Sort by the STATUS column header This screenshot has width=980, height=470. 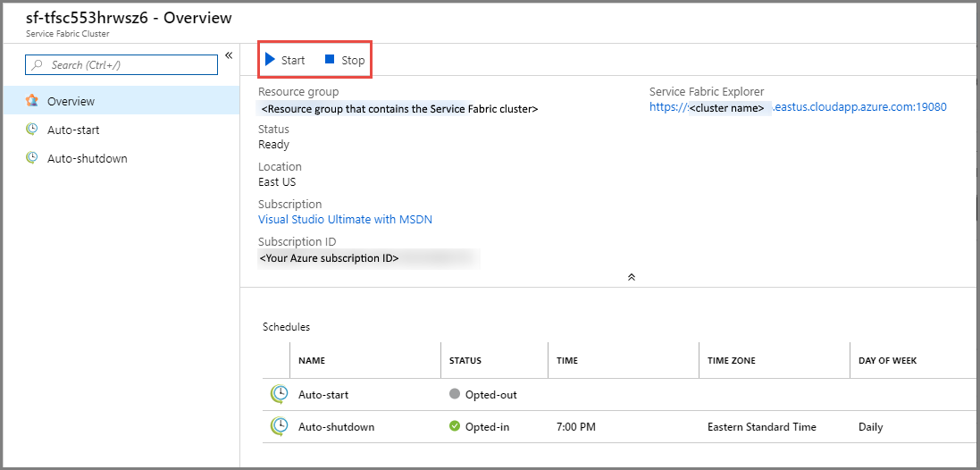pos(465,361)
